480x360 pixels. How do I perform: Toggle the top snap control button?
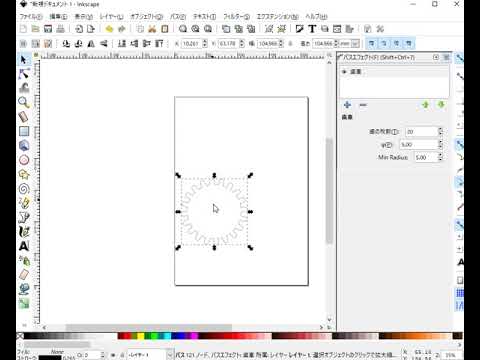pos(460,58)
